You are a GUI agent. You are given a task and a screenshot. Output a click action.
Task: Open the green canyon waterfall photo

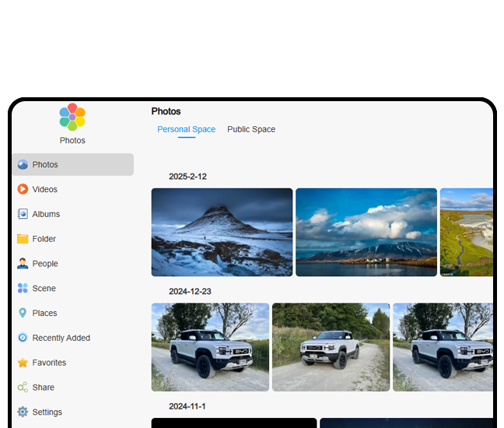(466, 232)
